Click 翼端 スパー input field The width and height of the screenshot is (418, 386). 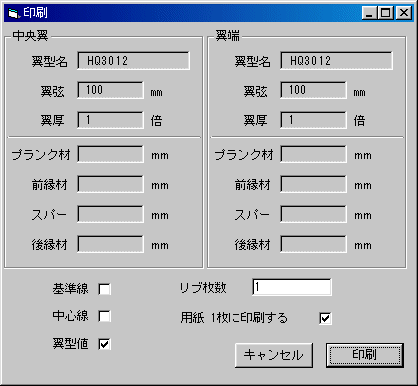point(313,214)
